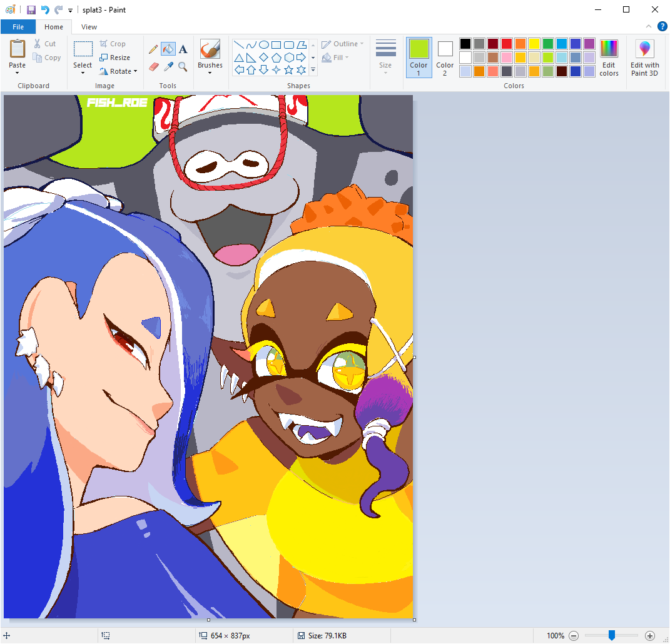This screenshot has width=670, height=644.
Task: Open the File menu
Action: click(18, 27)
